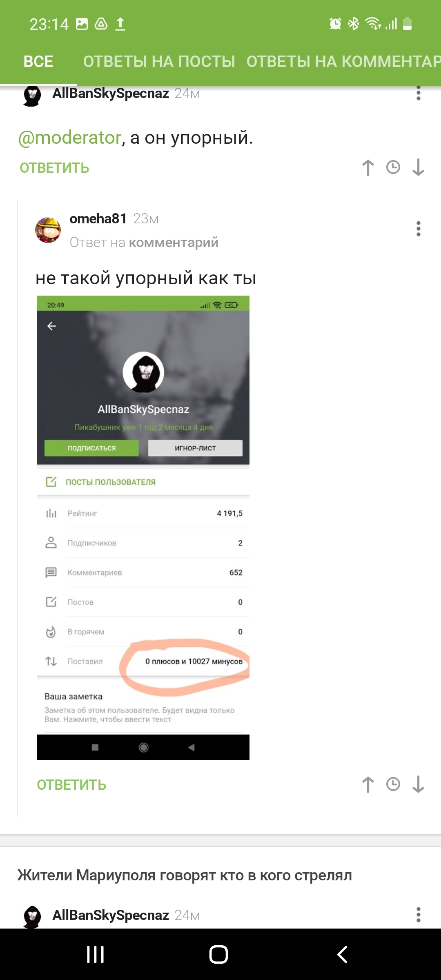
Task: Enlarge the attached profile screenshot image
Action: tap(143, 528)
